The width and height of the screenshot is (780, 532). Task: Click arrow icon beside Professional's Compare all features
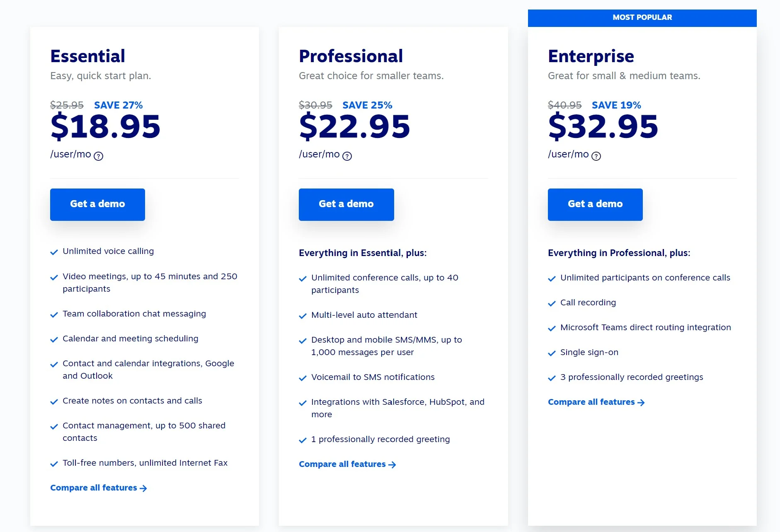392,465
